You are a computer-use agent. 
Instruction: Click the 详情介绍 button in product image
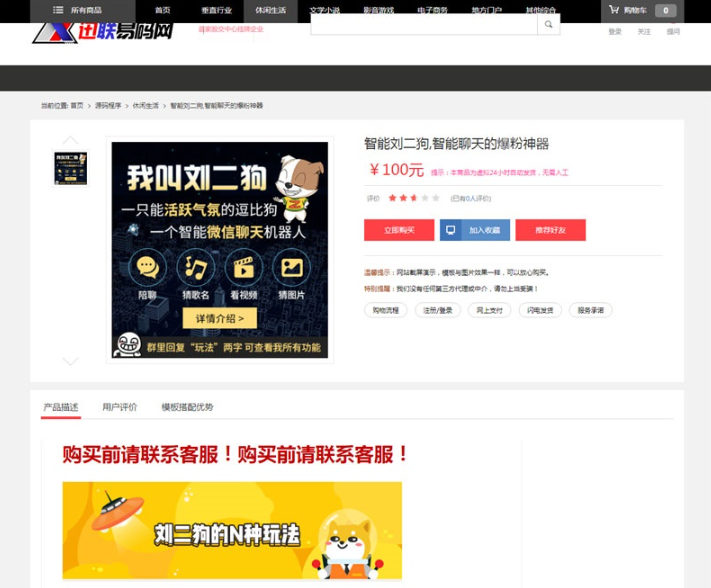point(220,318)
